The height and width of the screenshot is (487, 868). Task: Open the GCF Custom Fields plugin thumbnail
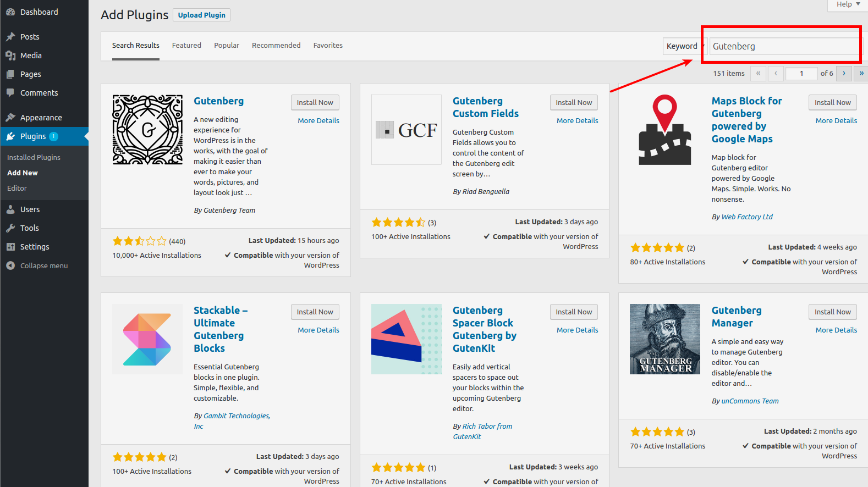(406, 130)
